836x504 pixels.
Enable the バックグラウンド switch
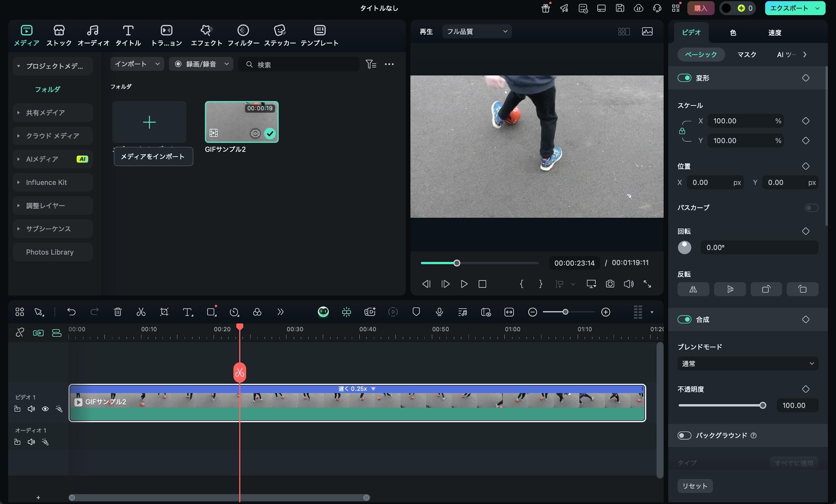(x=684, y=435)
